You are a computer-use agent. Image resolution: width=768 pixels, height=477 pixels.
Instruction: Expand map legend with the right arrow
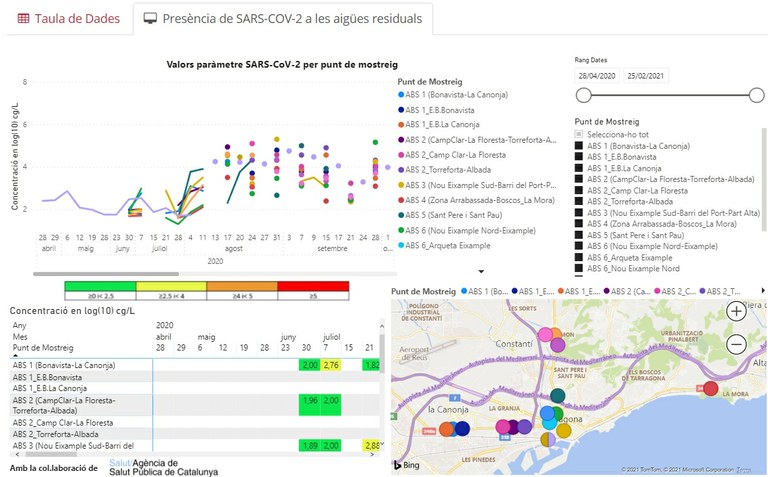coord(763,291)
